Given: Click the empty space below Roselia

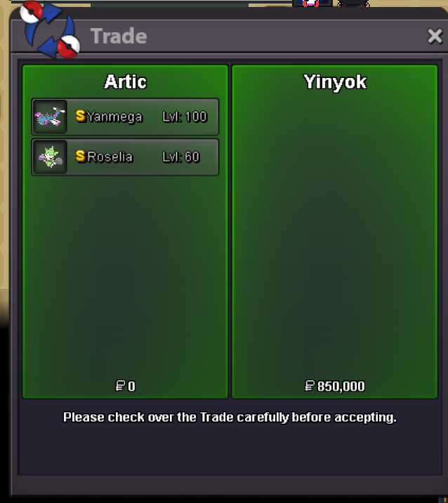Looking at the screenshot, I should point(125,276).
